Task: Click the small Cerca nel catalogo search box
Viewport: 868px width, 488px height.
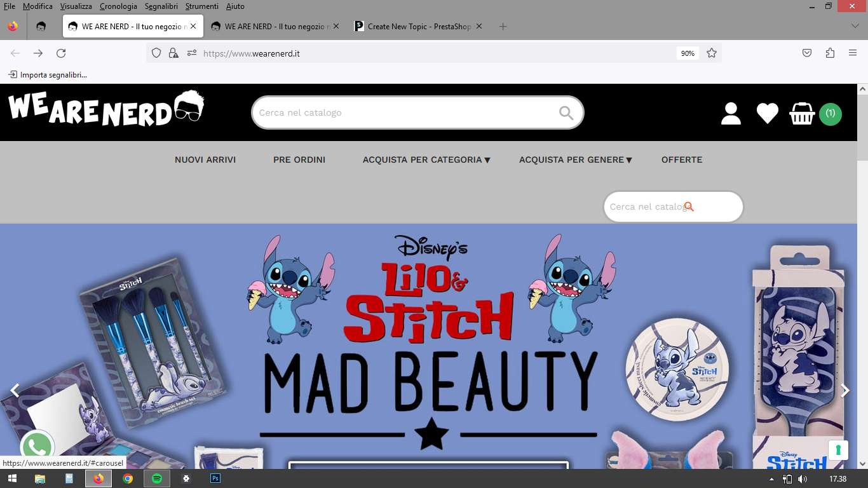Action: tap(674, 207)
